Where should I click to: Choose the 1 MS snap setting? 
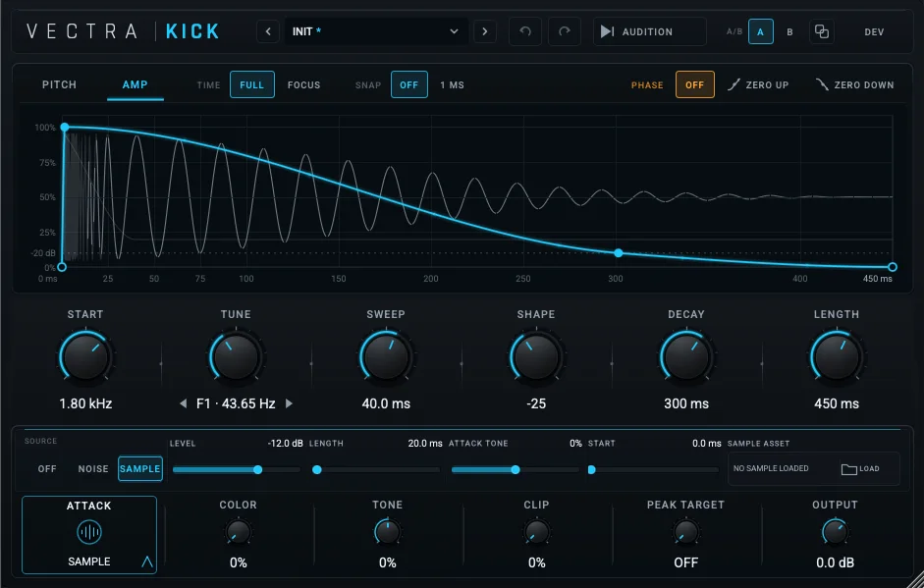(452, 84)
